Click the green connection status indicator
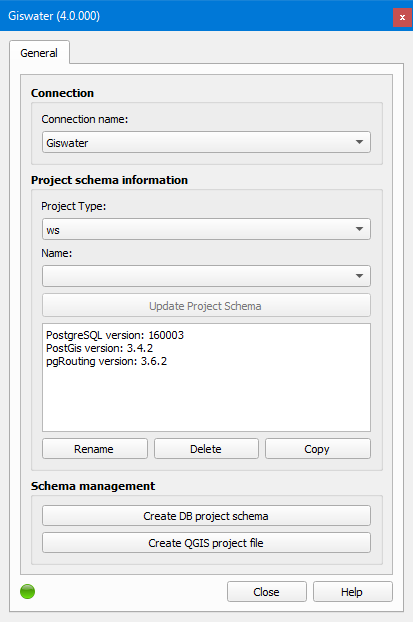 tap(27, 591)
